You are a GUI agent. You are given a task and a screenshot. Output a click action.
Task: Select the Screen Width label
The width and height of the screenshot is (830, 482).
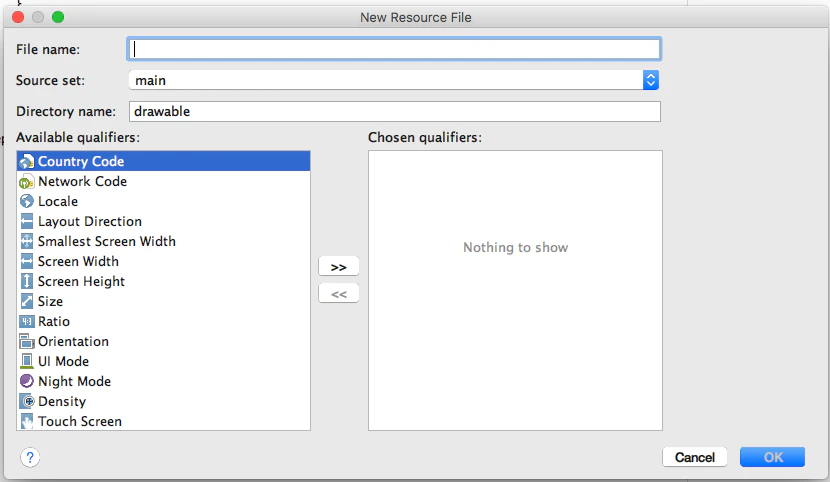coord(78,261)
